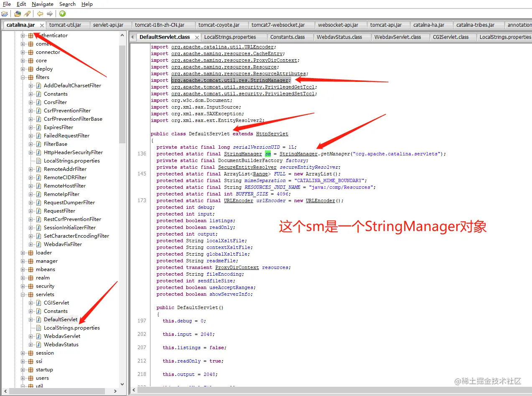Click the mbeans package icon
The width and height of the screenshot is (532, 396).
(31, 269)
